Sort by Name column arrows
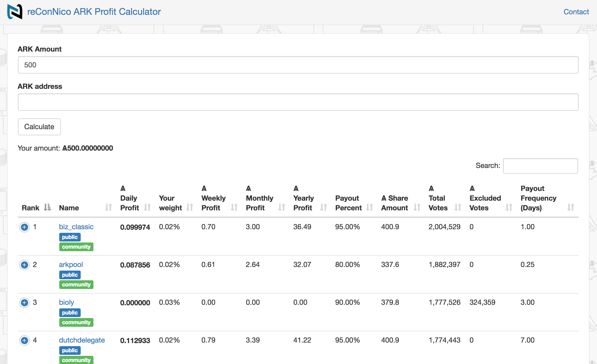This screenshot has height=364, width=597. tap(109, 207)
